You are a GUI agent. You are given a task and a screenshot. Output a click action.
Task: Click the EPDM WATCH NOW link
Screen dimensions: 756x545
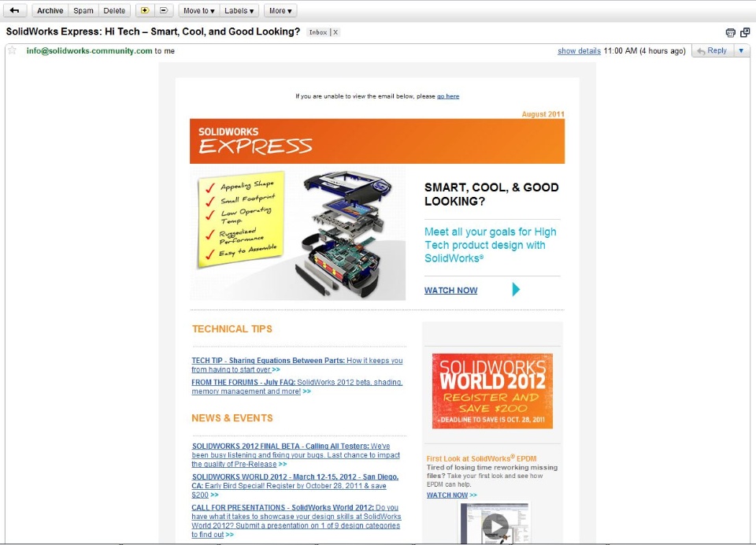[x=447, y=495]
